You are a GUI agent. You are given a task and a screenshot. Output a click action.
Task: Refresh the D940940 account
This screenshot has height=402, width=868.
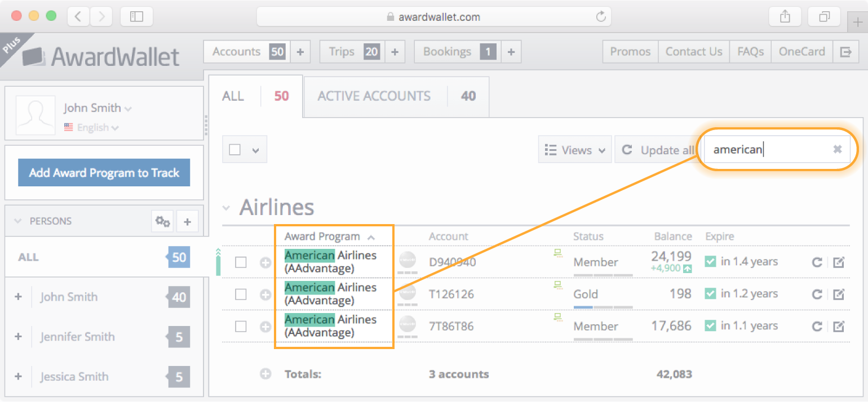(816, 262)
